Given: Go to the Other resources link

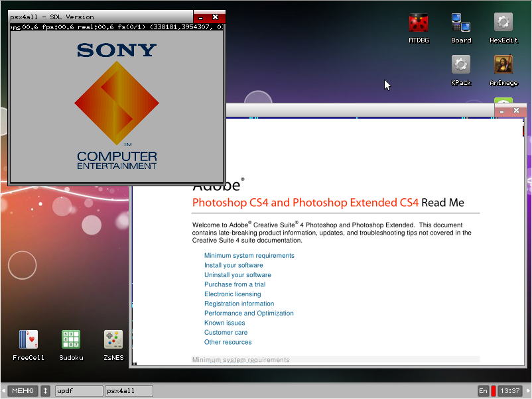Looking at the screenshot, I should point(228,342).
